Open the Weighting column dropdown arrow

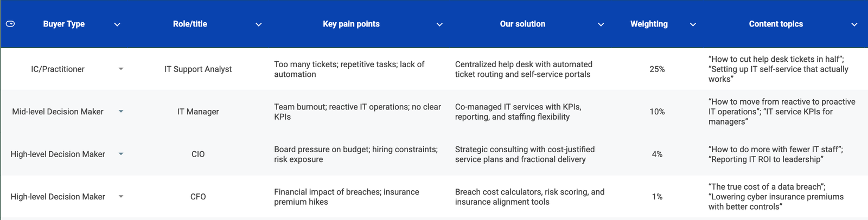pos(693,24)
